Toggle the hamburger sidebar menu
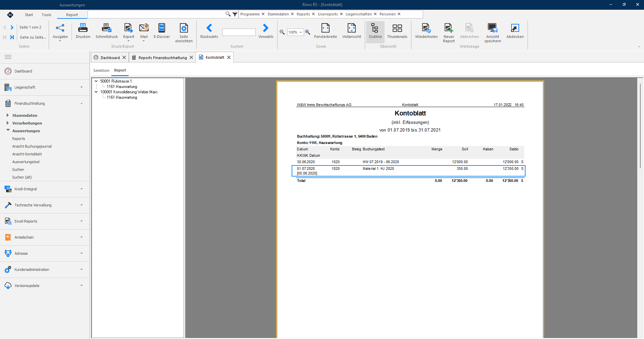This screenshot has width=644, height=339. pyautogui.click(x=8, y=57)
